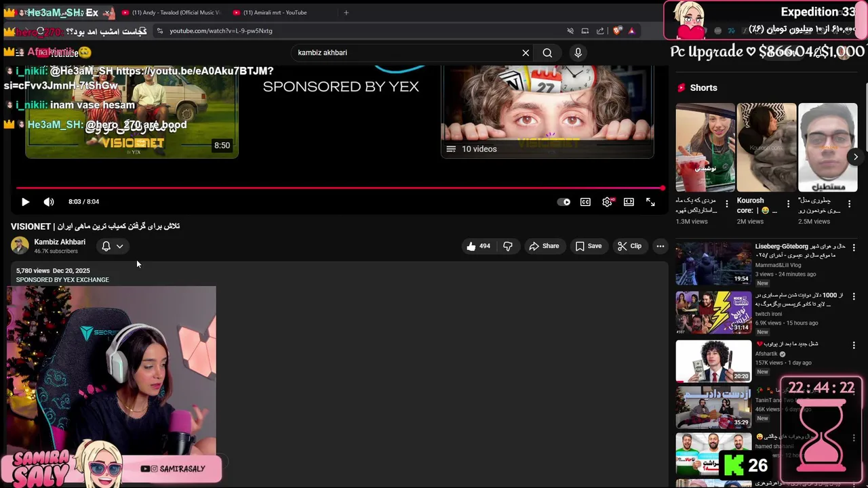Click the video title 'VISIONET'
Viewport: 868px width, 488px height.
click(95, 226)
